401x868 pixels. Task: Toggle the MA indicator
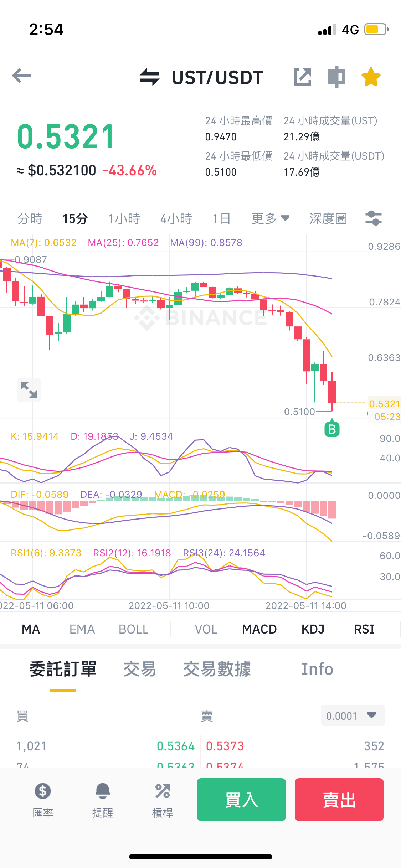click(x=31, y=629)
